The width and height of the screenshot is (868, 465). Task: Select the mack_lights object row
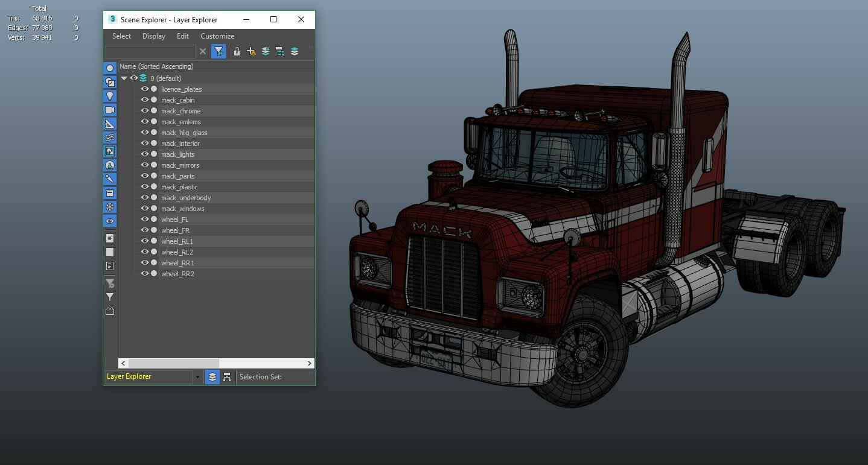(x=216, y=154)
